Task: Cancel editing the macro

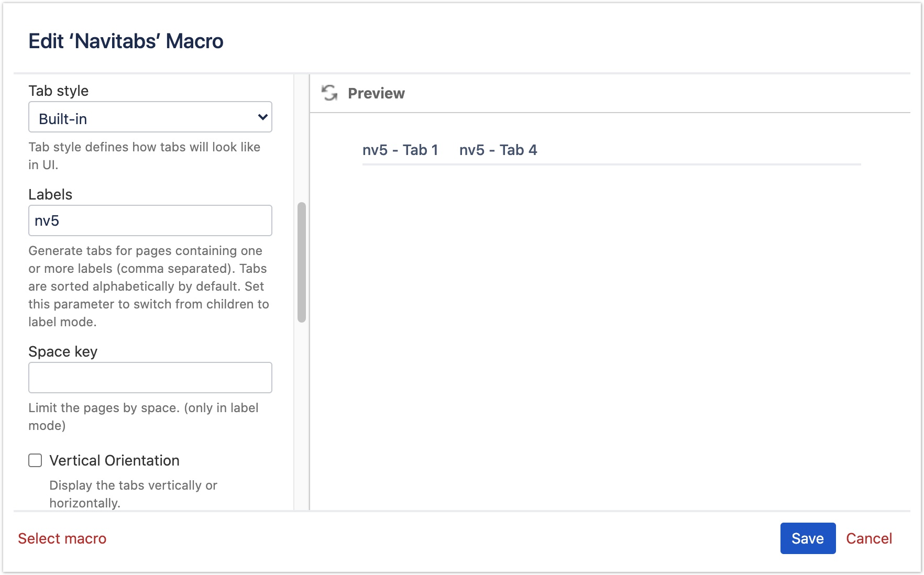Action: (x=869, y=538)
